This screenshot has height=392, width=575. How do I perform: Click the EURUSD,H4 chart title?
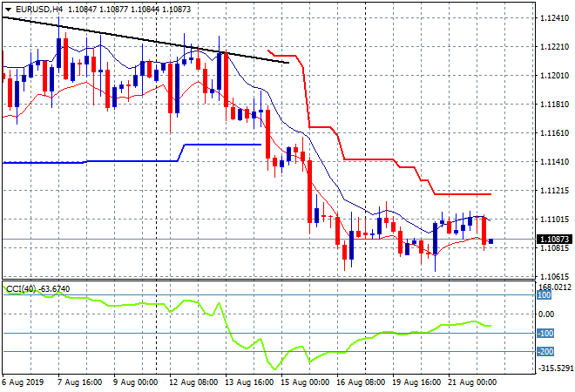pyautogui.click(x=39, y=10)
